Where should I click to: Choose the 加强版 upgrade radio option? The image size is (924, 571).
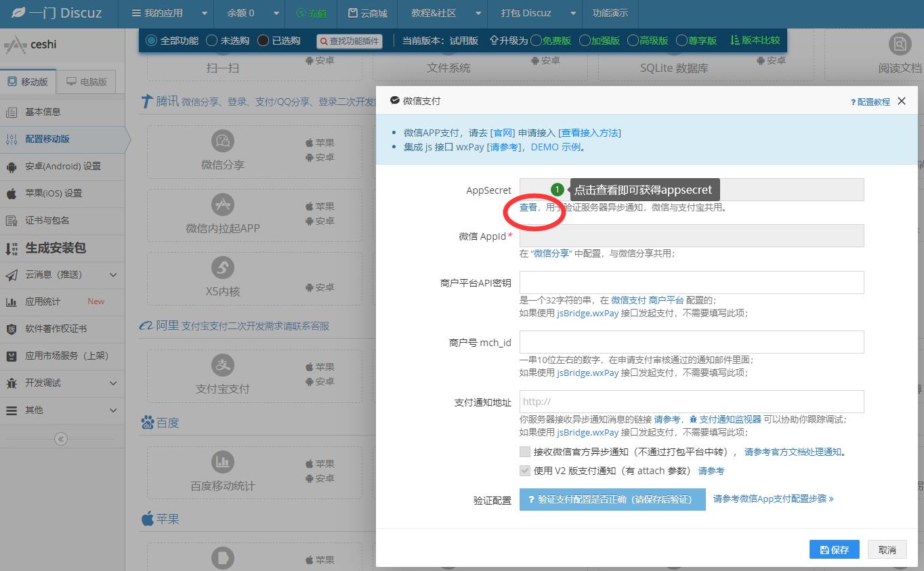(585, 41)
